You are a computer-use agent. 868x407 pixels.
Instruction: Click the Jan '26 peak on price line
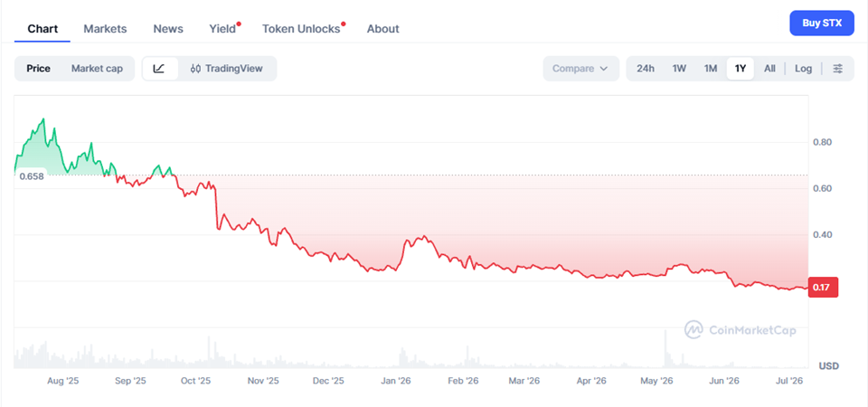click(x=425, y=236)
